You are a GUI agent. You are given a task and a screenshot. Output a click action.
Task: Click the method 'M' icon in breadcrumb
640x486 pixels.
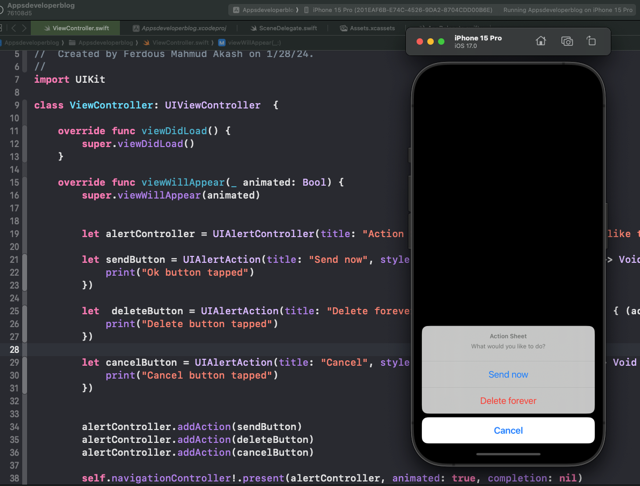[x=222, y=42]
